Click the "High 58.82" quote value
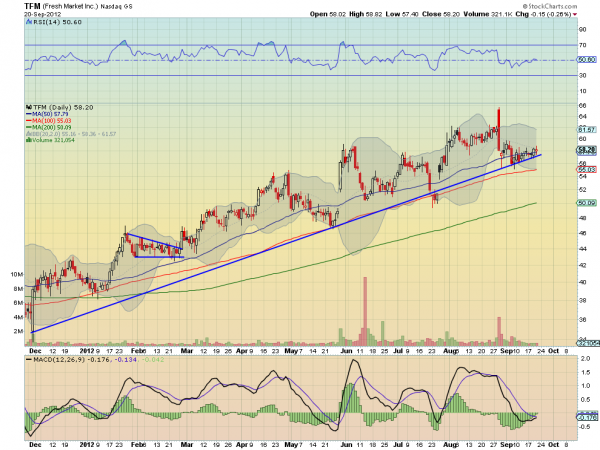600x450 pixels. point(365,14)
